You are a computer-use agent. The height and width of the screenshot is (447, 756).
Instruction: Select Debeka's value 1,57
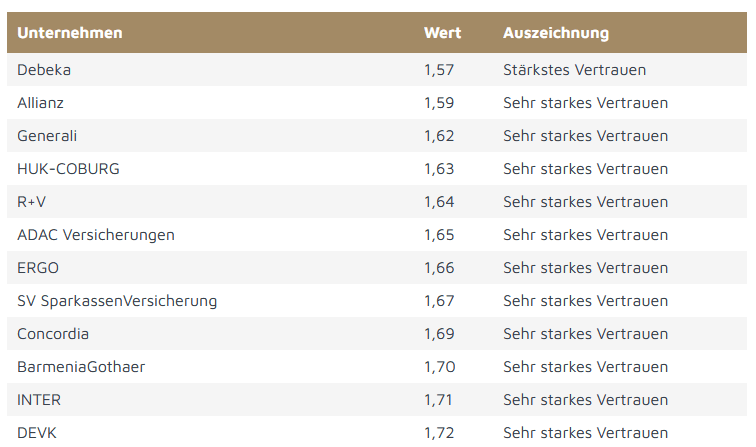pyautogui.click(x=439, y=70)
